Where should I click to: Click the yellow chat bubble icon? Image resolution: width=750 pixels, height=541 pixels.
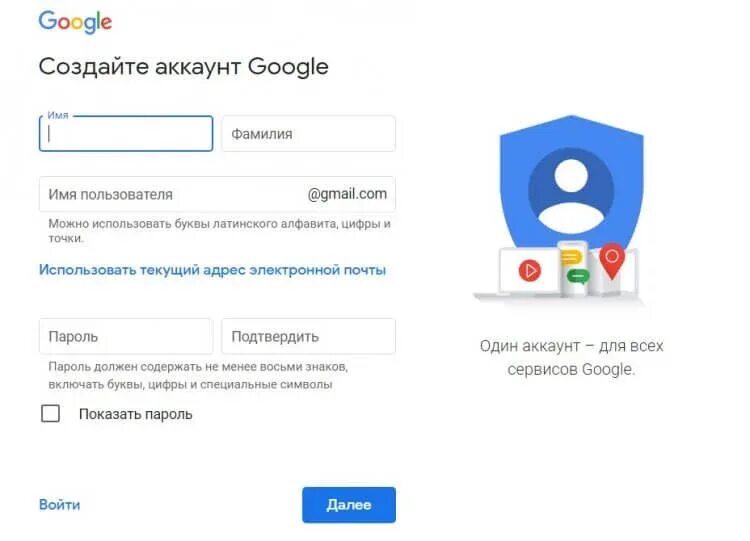571,258
